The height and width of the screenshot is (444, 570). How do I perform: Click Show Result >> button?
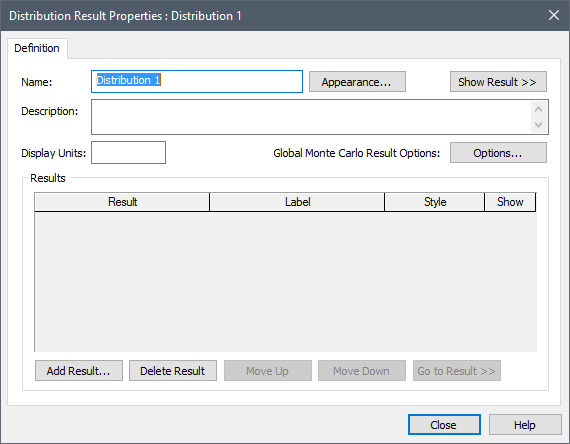click(498, 82)
